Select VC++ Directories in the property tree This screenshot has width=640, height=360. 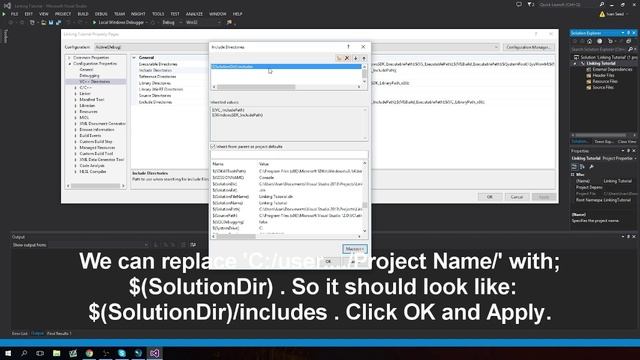[x=95, y=82]
